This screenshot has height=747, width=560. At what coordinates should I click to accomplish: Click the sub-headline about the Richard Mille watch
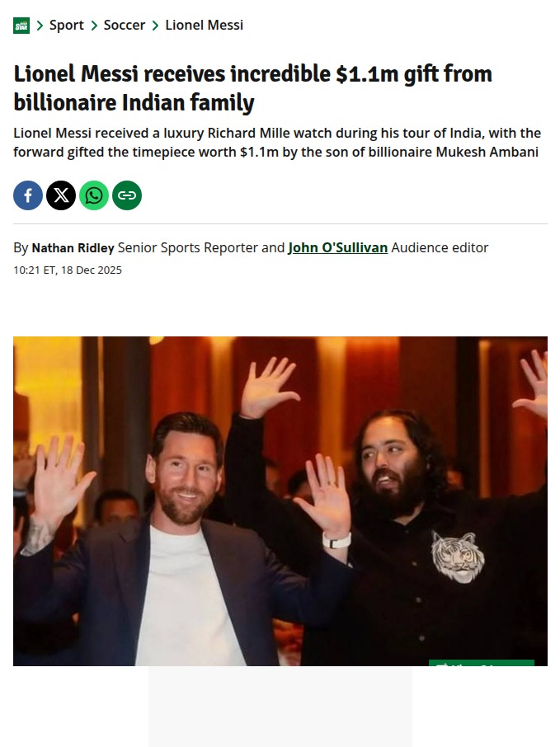277,143
